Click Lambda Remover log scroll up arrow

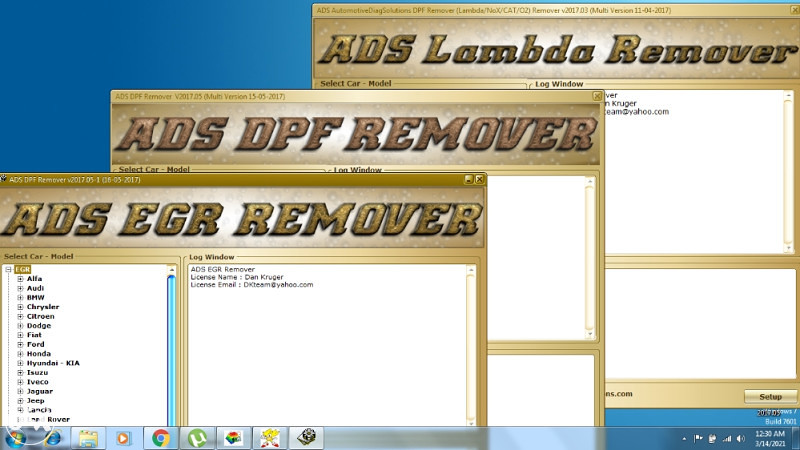789,95
